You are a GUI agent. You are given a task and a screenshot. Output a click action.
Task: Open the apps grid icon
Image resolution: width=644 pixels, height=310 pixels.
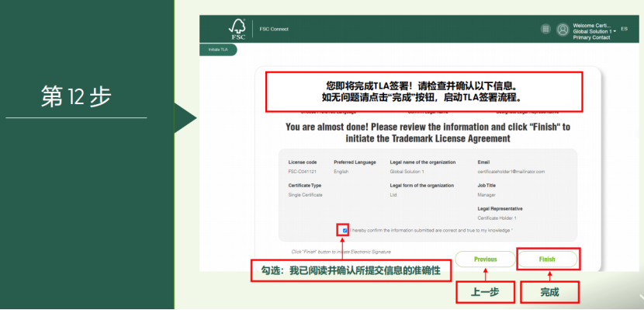point(545,29)
